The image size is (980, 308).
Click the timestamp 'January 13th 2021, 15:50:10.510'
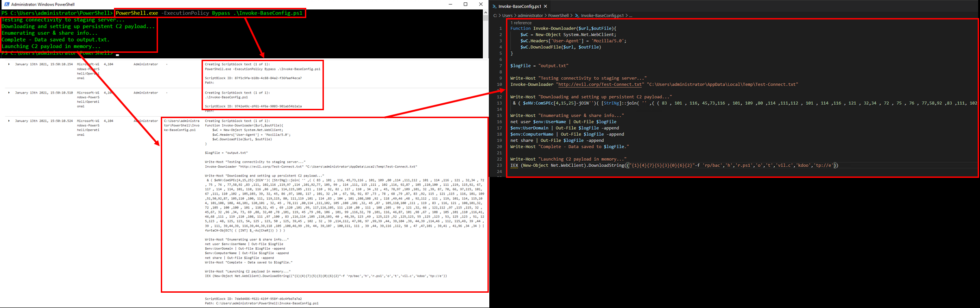[44, 93]
